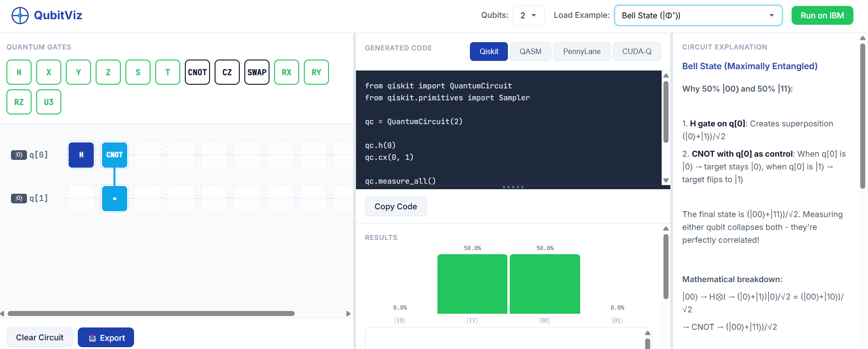This screenshot has width=868, height=349.
Task: Click the |00⟩ result bar
Action: pyautogui.click(x=545, y=284)
